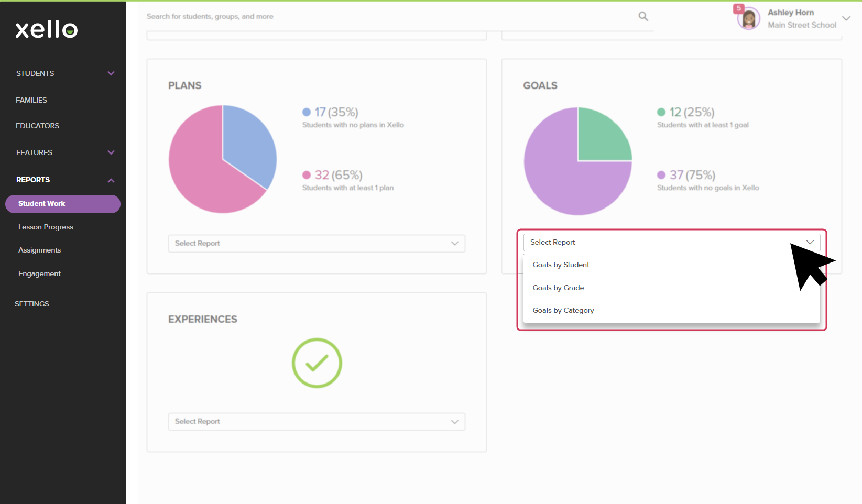Click the Ashley Horn name
The height and width of the screenshot is (504, 862).
pyautogui.click(x=791, y=13)
